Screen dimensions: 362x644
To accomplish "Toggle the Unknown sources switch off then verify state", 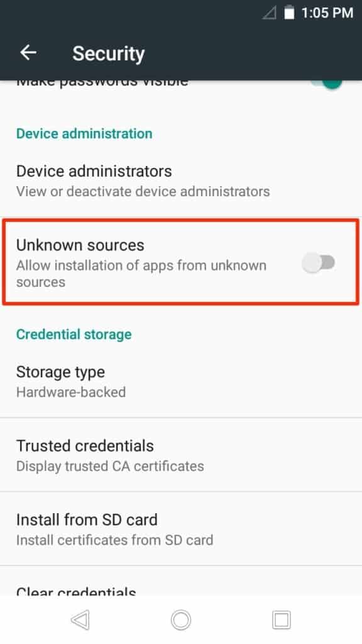I will pyautogui.click(x=320, y=262).
